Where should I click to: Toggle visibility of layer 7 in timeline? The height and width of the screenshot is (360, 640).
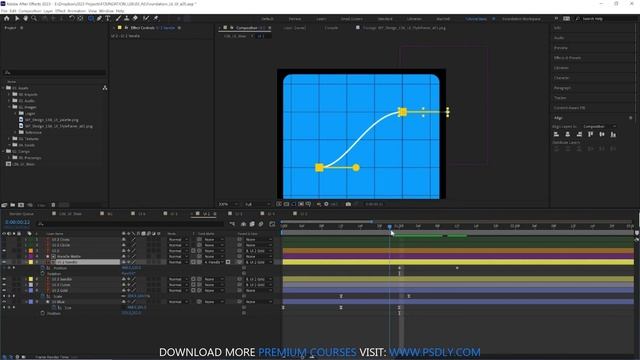4,285
